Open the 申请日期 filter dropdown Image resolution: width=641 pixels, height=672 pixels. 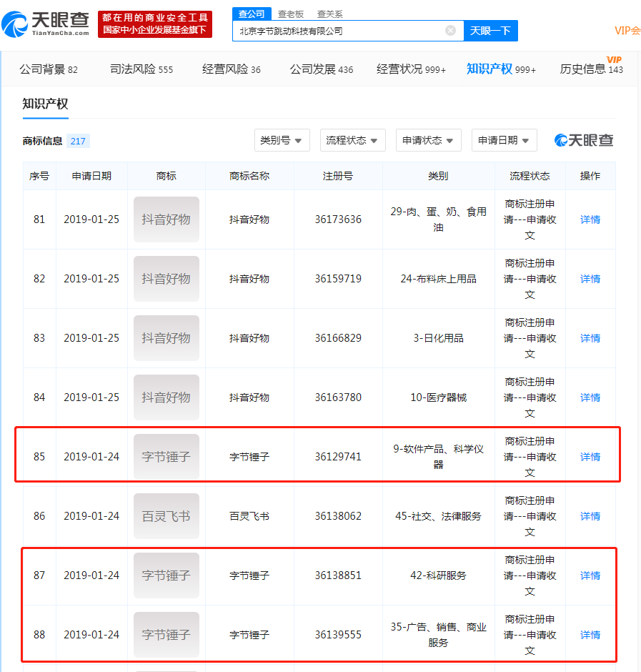pyautogui.click(x=504, y=140)
